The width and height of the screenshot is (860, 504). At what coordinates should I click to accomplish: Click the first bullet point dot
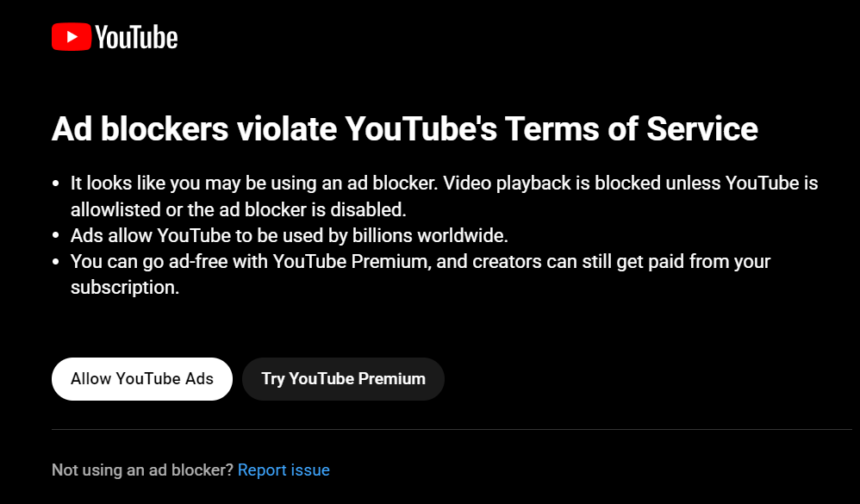55,184
